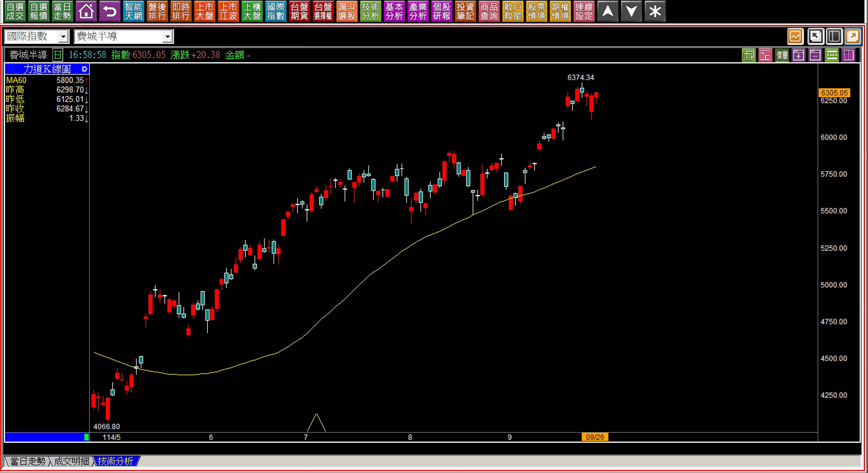Toggle the orange pop-out window icon
This screenshot has width=868, height=473.
pos(853,36)
